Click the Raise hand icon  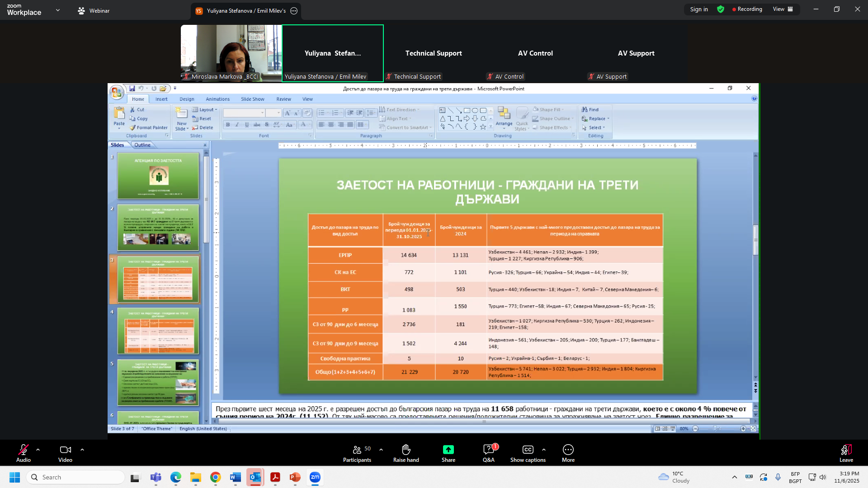[x=406, y=450]
